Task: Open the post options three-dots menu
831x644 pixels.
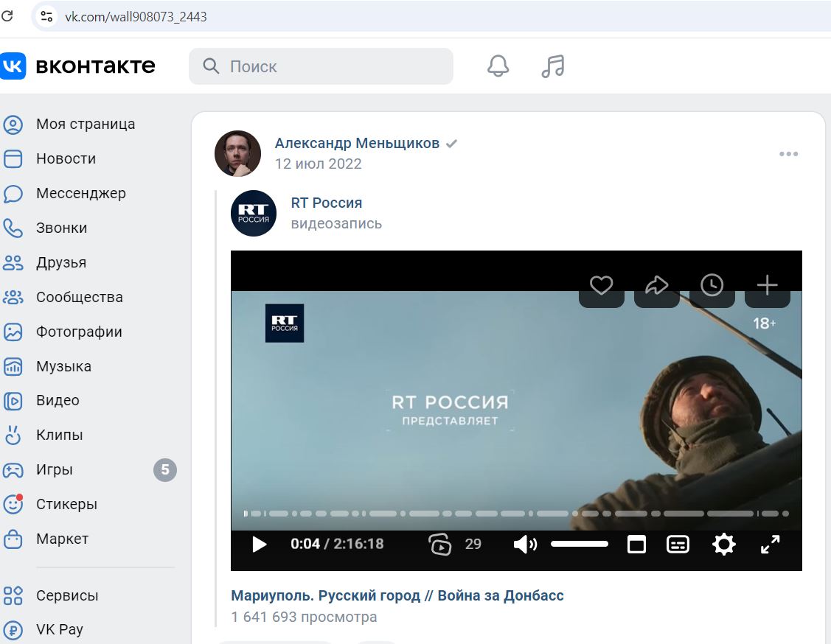Action: 789,153
